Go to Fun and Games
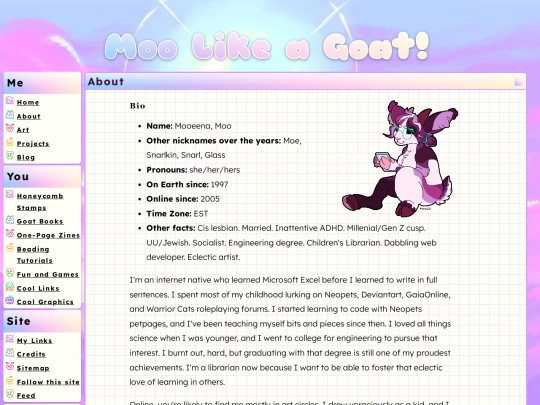The height and width of the screenshot is (405, 540). (48, 274)
